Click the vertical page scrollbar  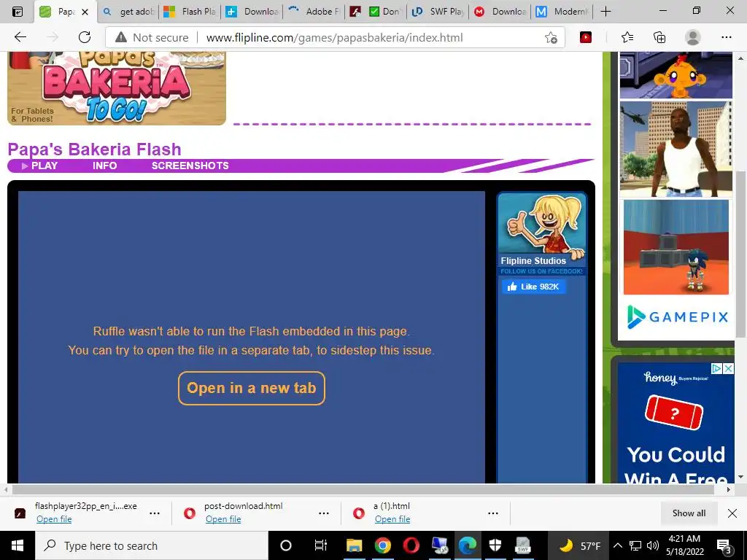tap(740, 254)
